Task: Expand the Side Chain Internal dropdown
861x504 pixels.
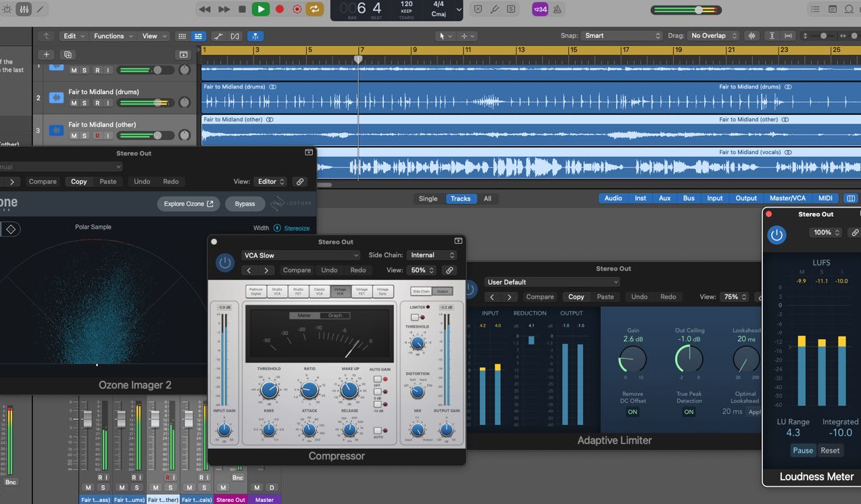Action: 433,255
